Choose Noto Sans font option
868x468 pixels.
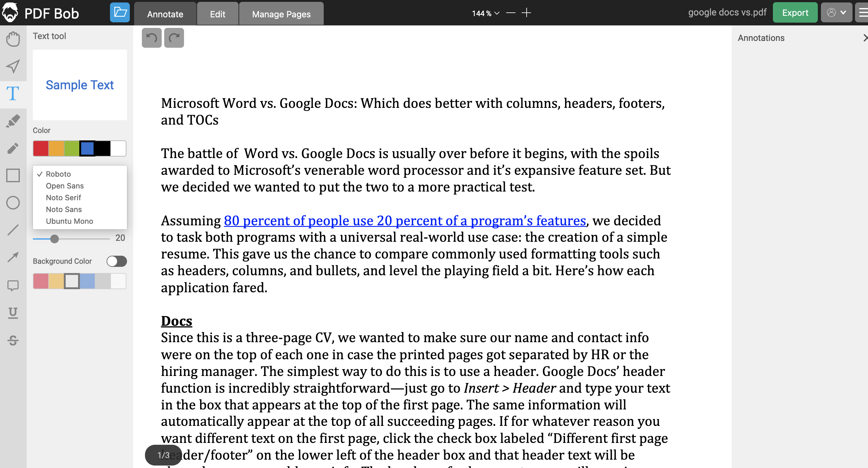point(80,210)
